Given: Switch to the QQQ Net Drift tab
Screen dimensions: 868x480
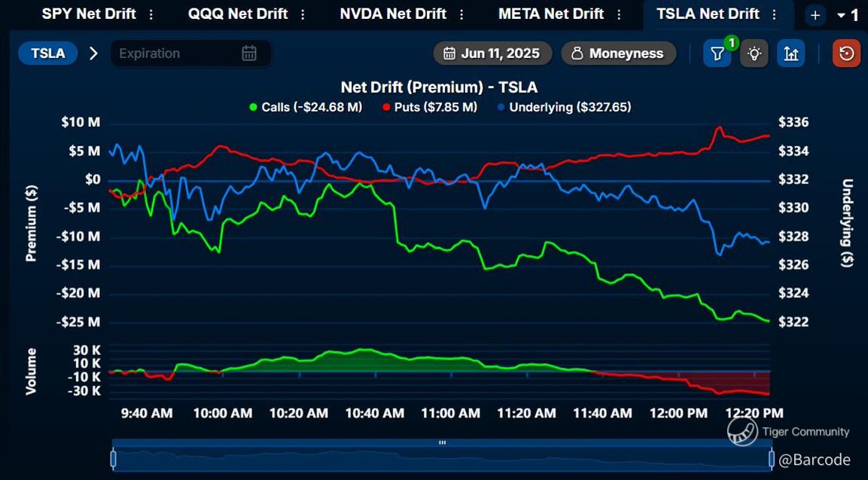Looking at the screenshot, I should [x=238, y=14].
